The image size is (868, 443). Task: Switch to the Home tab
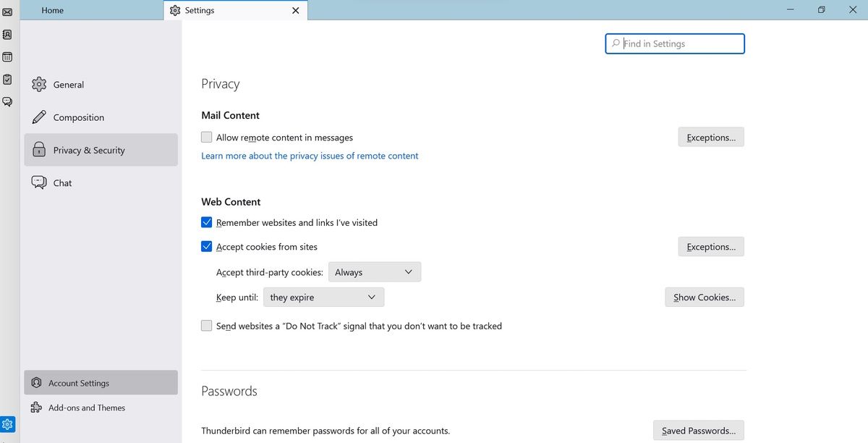pyautogui.click(x=52, y=10)
